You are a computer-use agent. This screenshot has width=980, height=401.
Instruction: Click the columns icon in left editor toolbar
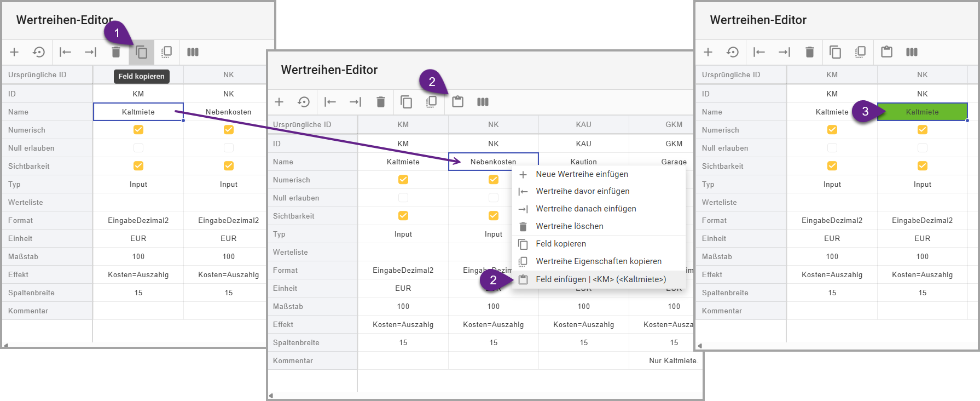point(193,52)
